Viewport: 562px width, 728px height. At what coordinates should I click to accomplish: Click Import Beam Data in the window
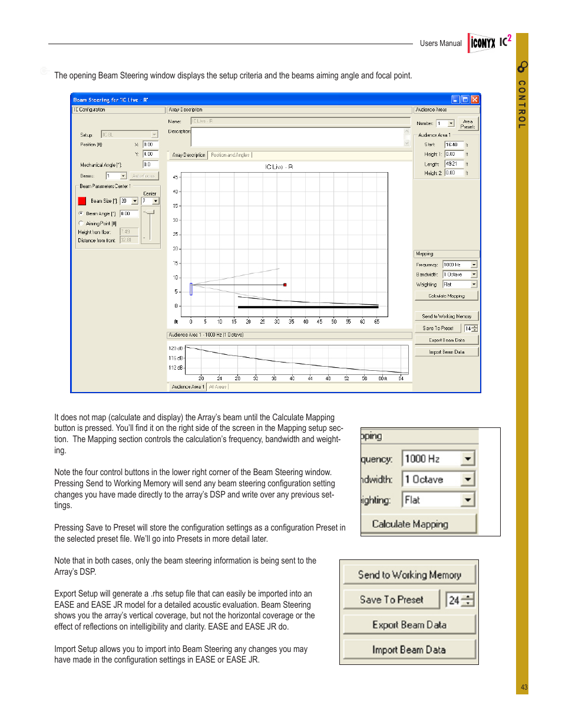pos(447,351)
